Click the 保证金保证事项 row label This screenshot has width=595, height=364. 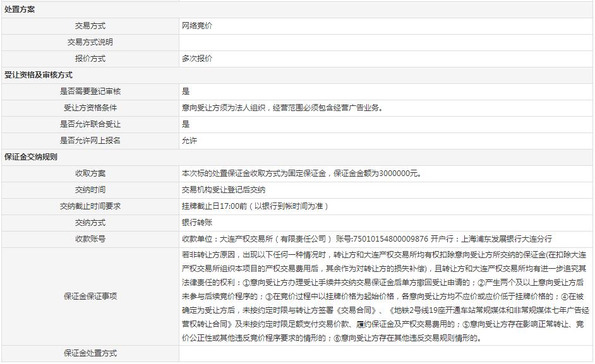[x=90, y=296]
